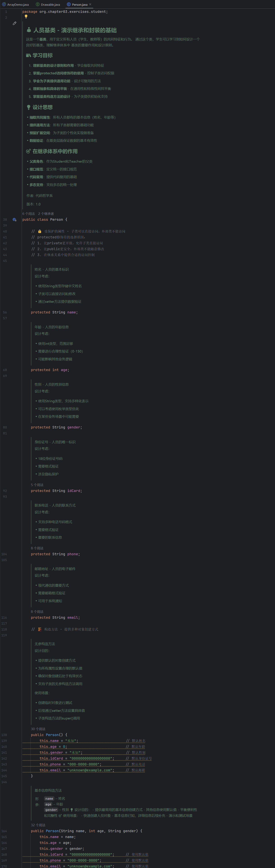This screenshot has width=275, height=868.
Task: Click line number 38 in the gutter
Action: click(x=5, y=220)
